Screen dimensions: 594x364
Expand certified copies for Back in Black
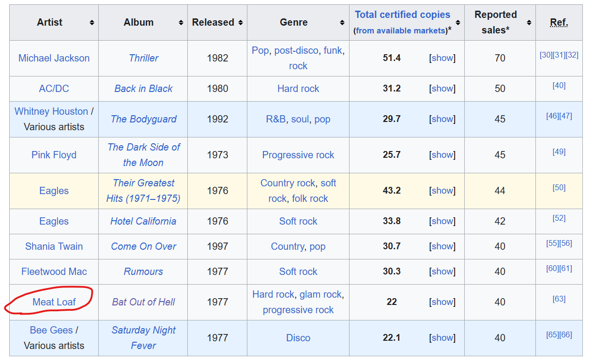(442, 89)
